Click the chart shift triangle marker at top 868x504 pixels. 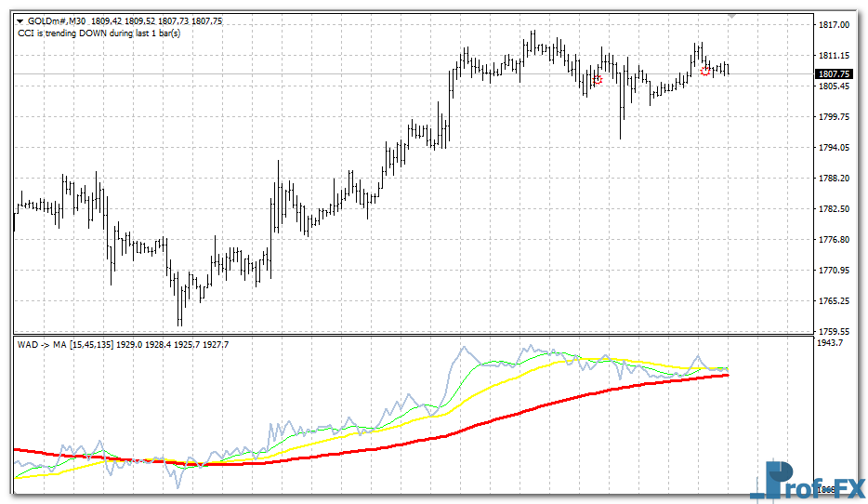click(x=733, y=16)
